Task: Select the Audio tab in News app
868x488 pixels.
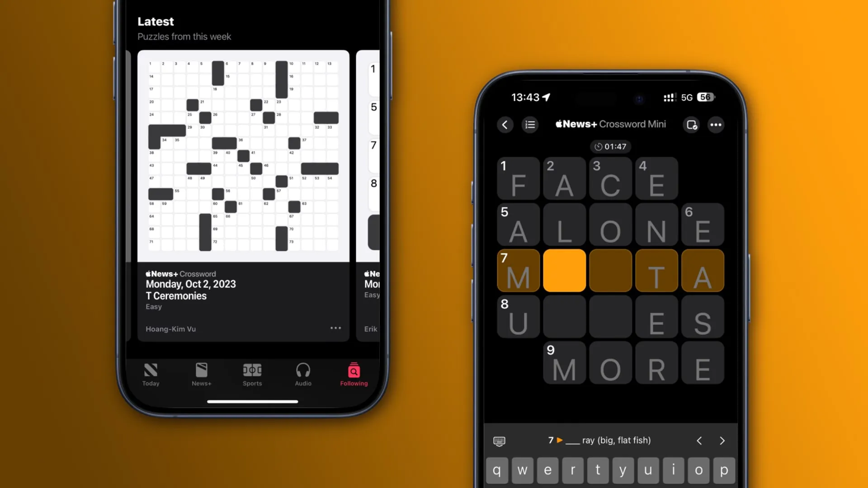Action: 303,374
